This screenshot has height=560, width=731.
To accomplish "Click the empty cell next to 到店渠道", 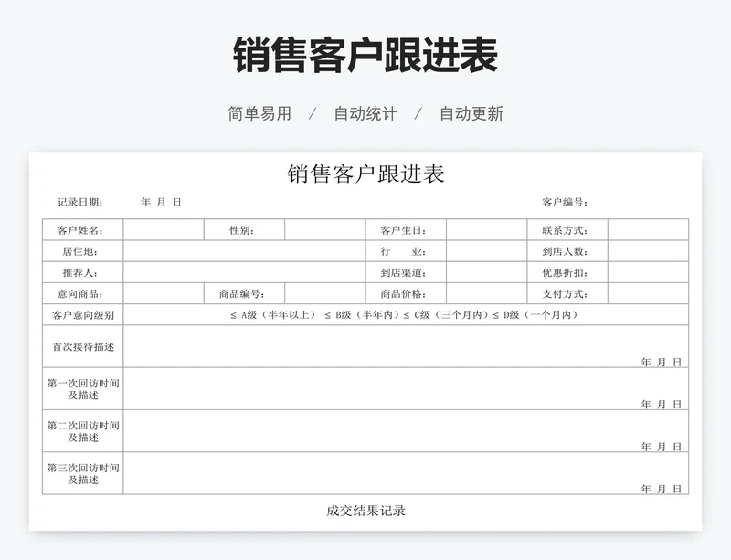I will pos(487,272).
